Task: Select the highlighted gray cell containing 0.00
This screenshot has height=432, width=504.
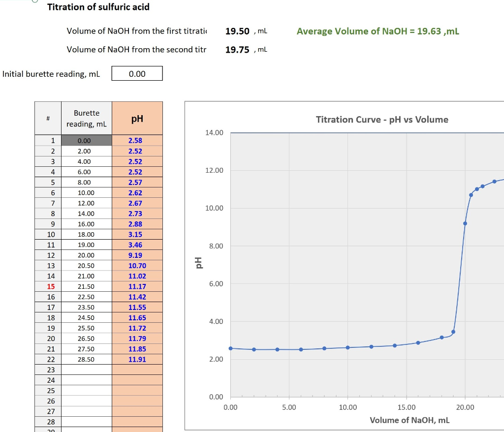Action: point(86,140)
